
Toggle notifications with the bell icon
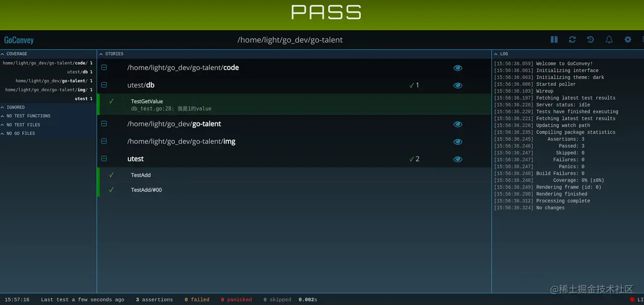[x=609, y=39]
